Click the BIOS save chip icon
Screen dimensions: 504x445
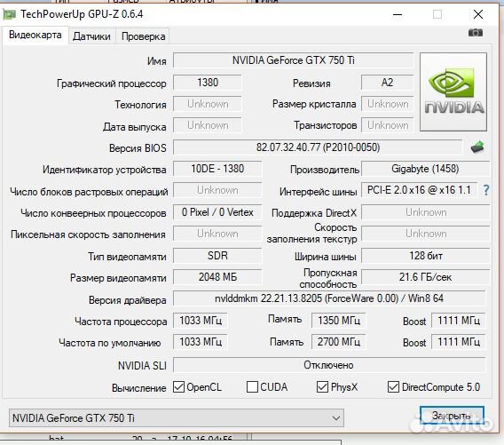pyautogui.click(x=477, y=147)
